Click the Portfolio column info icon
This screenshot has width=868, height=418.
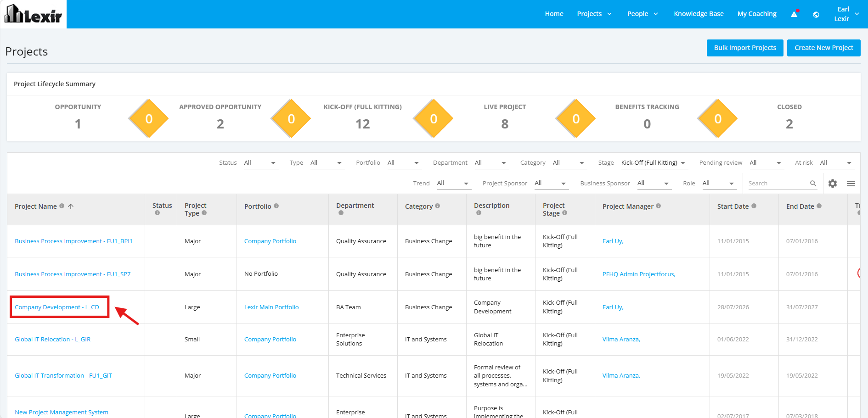click(276, 206)
